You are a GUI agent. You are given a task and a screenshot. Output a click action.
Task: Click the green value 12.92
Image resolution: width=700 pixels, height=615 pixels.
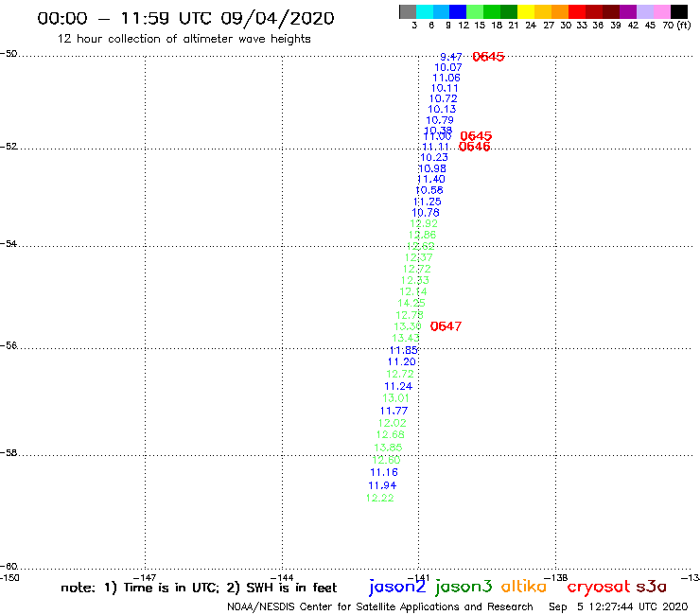[x=424, y=223]
